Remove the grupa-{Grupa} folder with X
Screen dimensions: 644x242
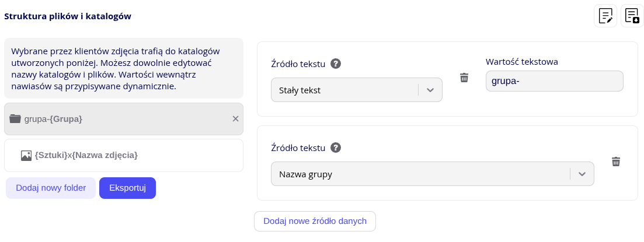point(235,119)
